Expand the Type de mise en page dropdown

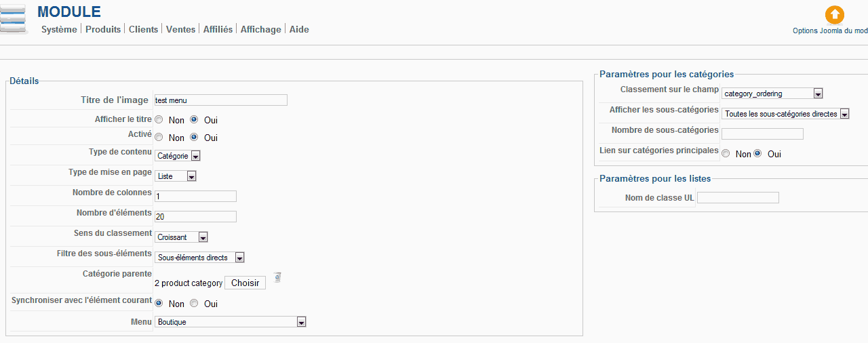[176, 176]
